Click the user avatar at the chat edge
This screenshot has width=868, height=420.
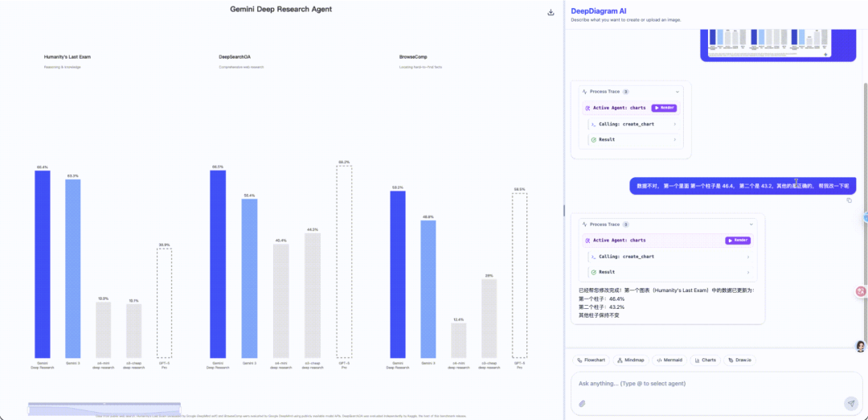point(860,346)
